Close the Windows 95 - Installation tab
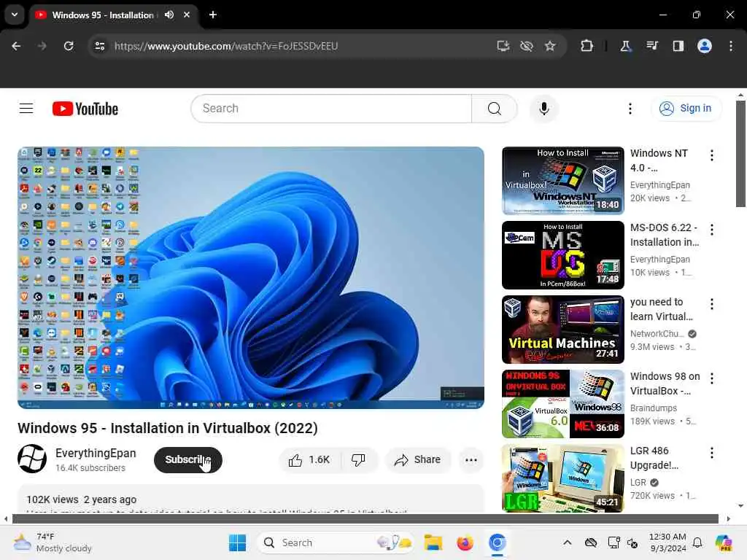This screenshot has height=560, width=747. tap(187, 15)
